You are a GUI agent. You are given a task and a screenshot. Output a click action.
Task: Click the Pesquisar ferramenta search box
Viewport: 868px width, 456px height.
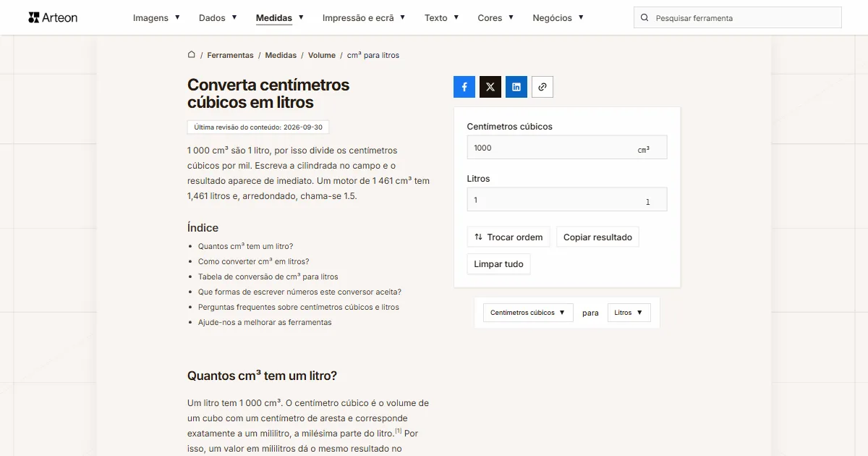point(738,18)
